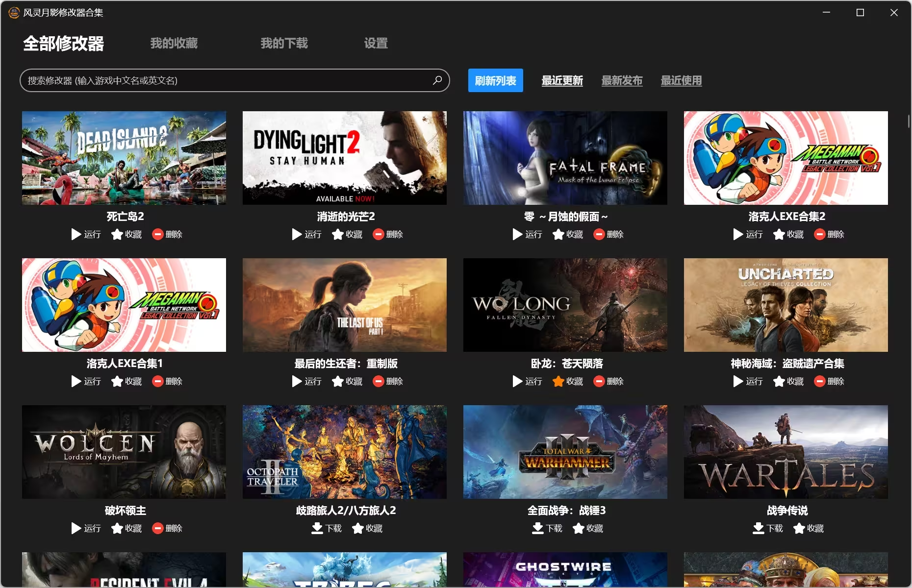Open the Dead Island 2 cover image
Viewport: 912px width, 588px height.
point(124,158)
